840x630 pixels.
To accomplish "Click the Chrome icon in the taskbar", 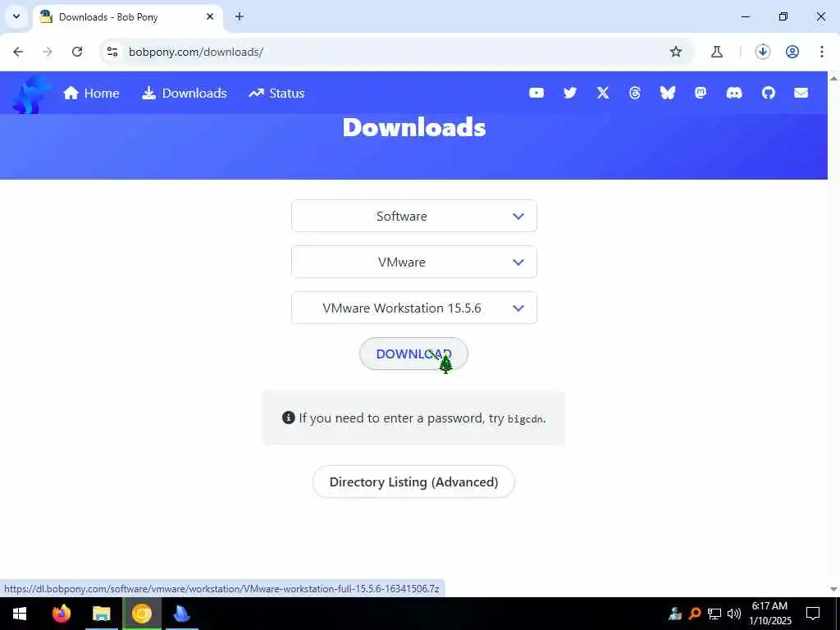I will point(142,614).
